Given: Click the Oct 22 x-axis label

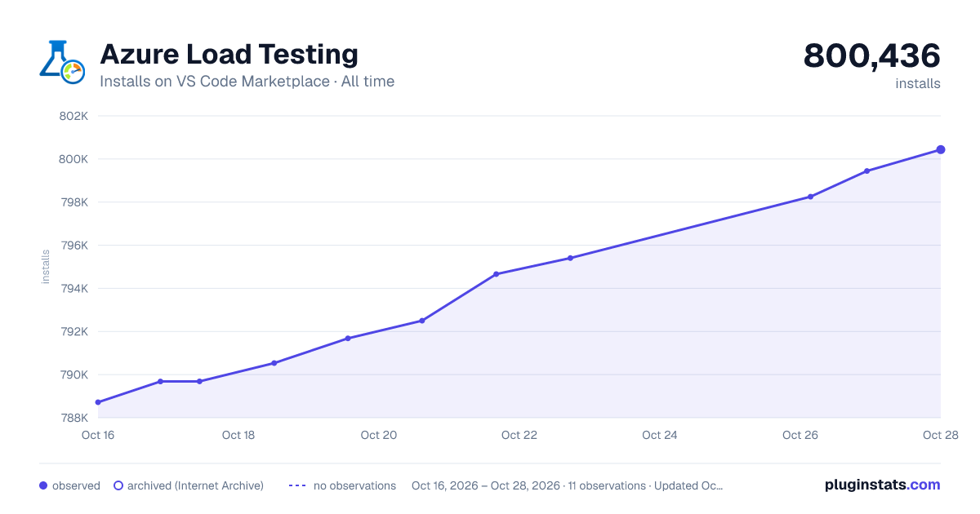Looking at the screenshot, I should pyautogui.click(x=519, y=435).
